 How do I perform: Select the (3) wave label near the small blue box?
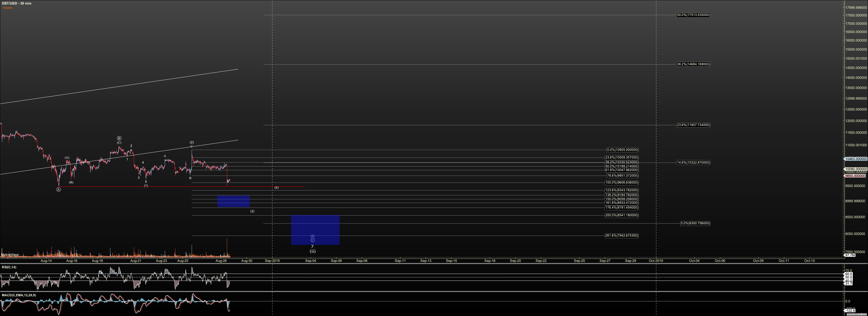click(252, 212)
